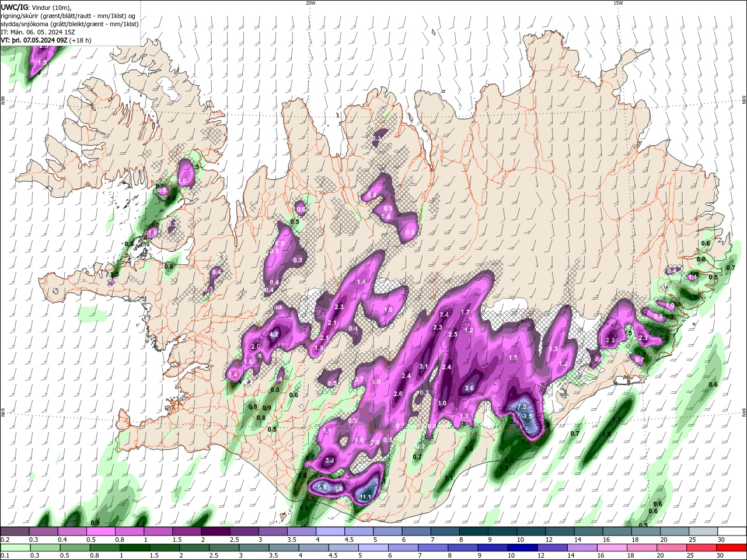The width and height of the screenshot is (747, 560).
Task: Click the 4.2 snowfall value label
Action: coord(274,335)
